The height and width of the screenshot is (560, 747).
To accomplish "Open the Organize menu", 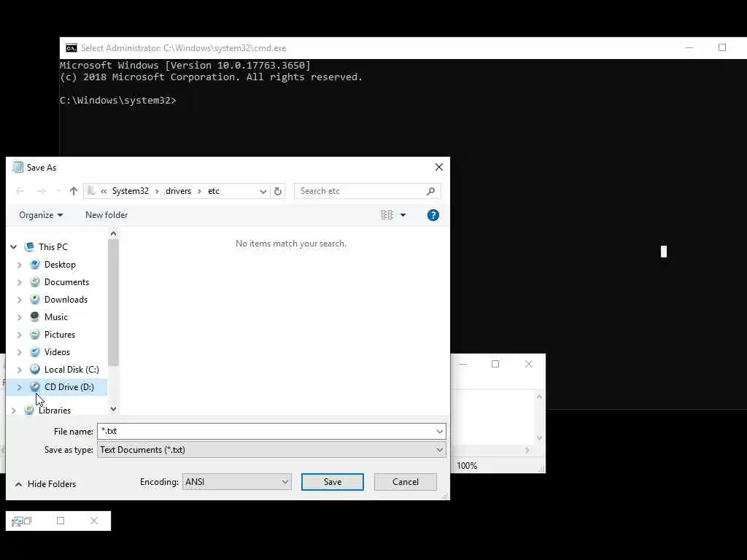I will click(41, 215).
